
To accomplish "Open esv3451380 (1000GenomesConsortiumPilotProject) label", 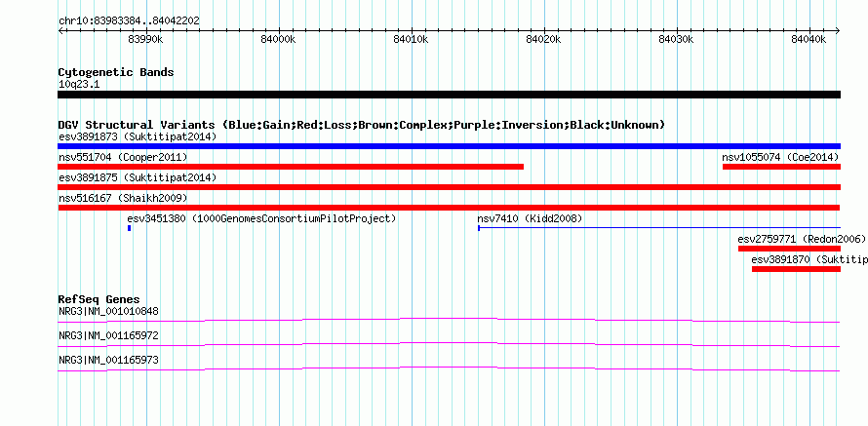I will click(x=261, y=219).
